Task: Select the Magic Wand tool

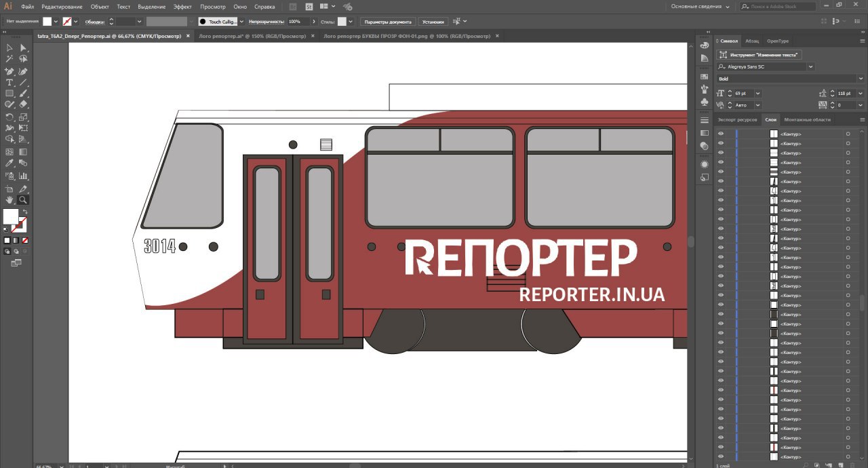Action: tap(9, 59)
